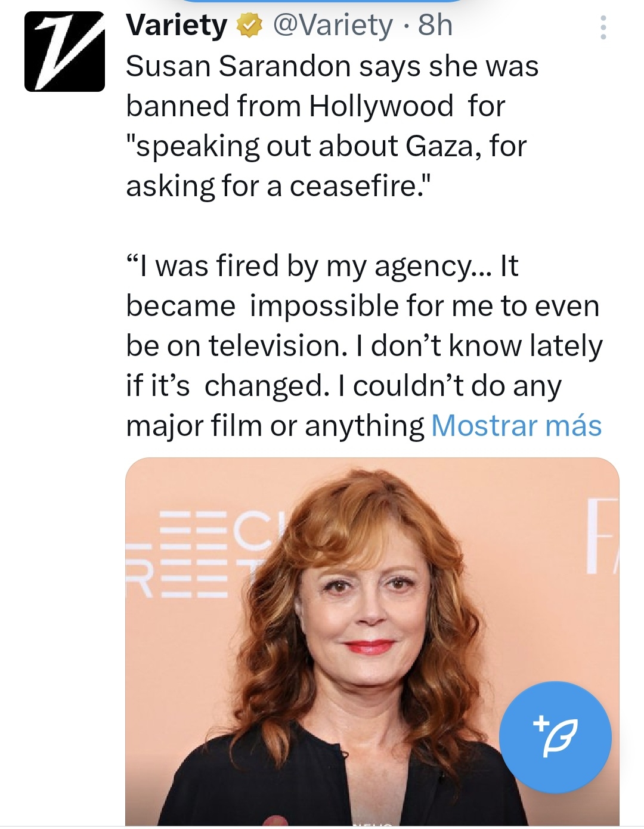
Task: Open the three-dot post options menu
Action: [x=603, y=28]
